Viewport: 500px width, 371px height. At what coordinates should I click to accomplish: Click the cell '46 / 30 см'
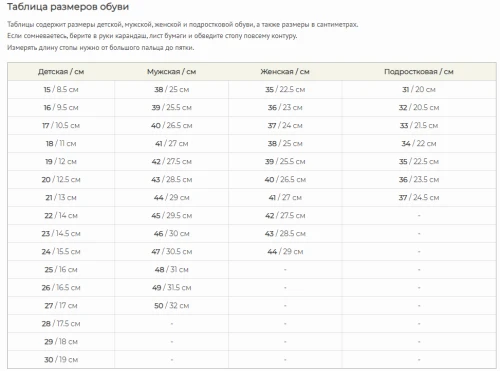[172, 234]
